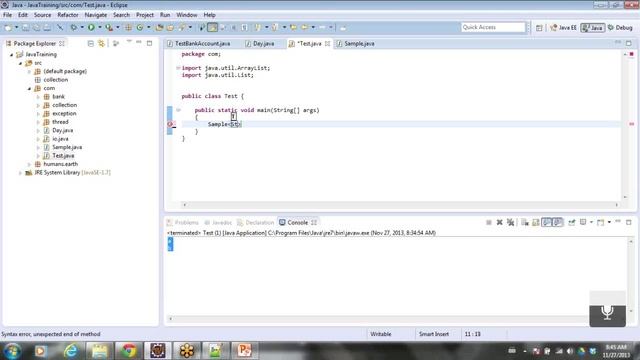
Task: Open the Problems view tab
Action: (x=182, y=222)
